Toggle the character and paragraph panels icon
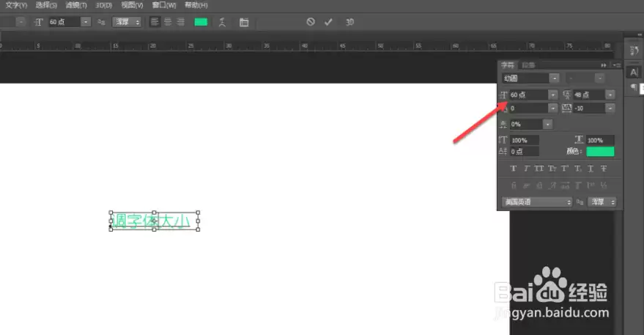Screen dimensions: 644x335 (244, 22)
